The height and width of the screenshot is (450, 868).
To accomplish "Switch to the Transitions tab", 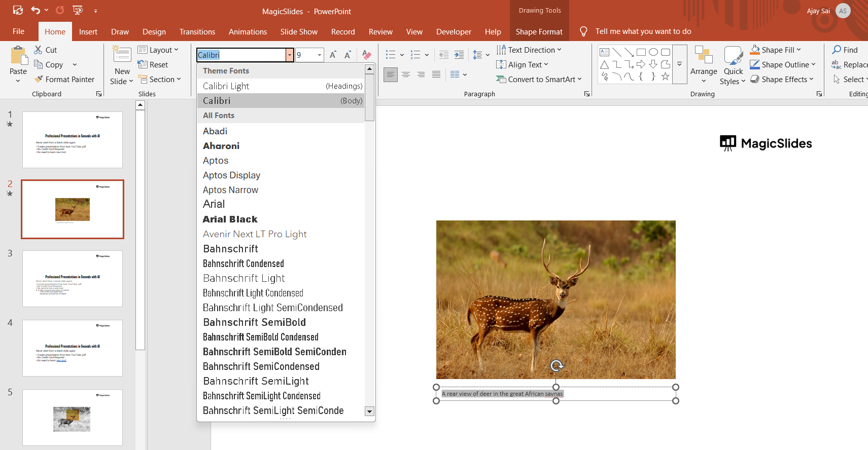I will [x=197, y=31].
